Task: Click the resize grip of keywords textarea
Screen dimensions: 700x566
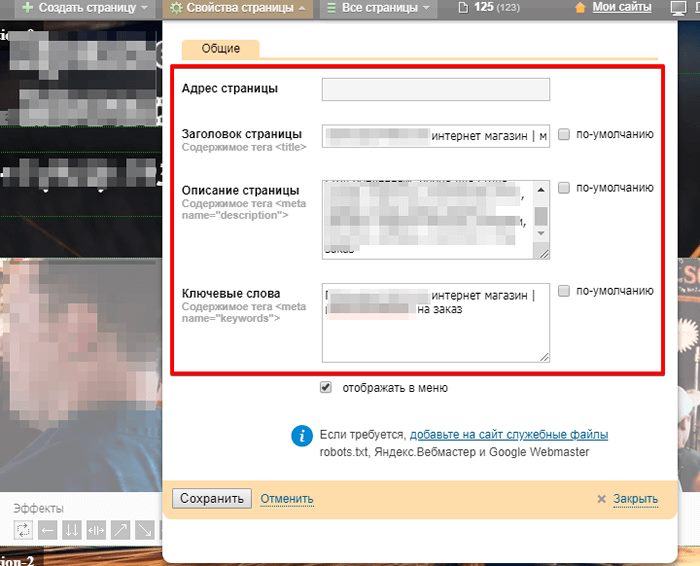Action: (x=544, y=357)
